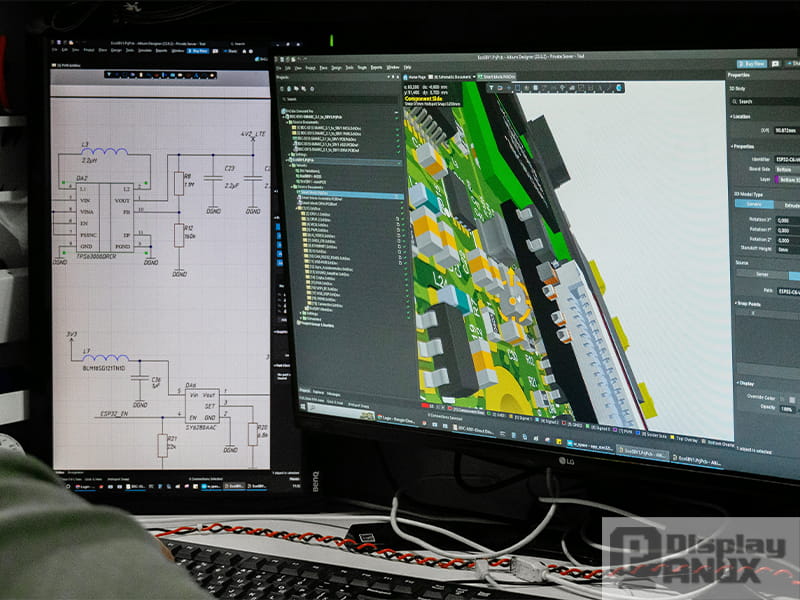The width and height of the screenshot is (800, 600).
Task: Collapse the Display section in Properties panel
Action: (x=737, y=383)
